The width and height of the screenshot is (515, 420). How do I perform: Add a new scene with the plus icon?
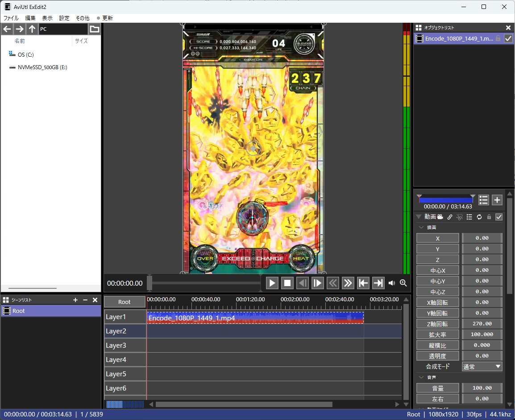[75, 300]
